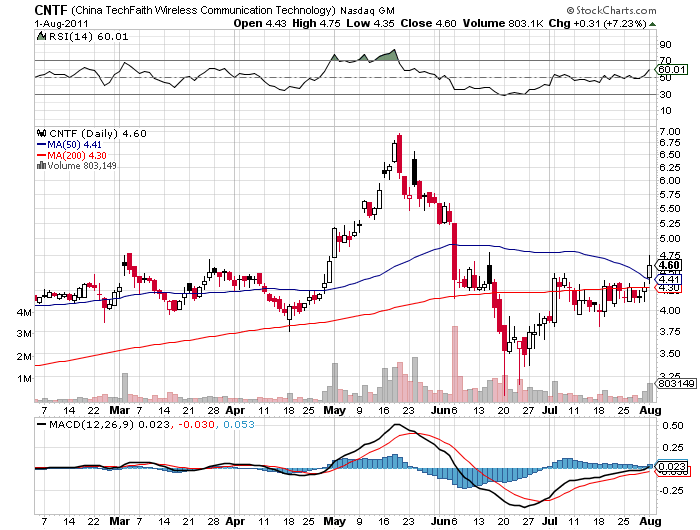Click the candlestick icon beside CNTF (Daily)
Viewport: 700px width, 530px height.
point(42,133)
